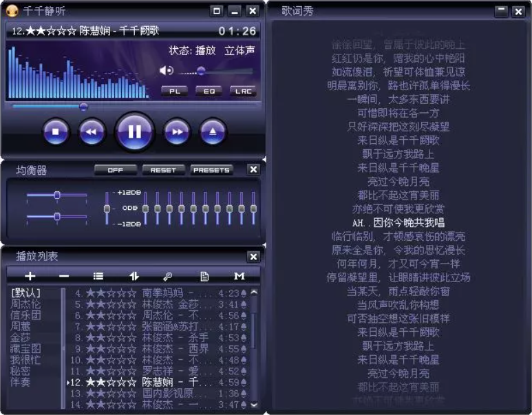532x415 pixels.
Task: Open the sort arrows icon in playlist
Action: [134, 276]
